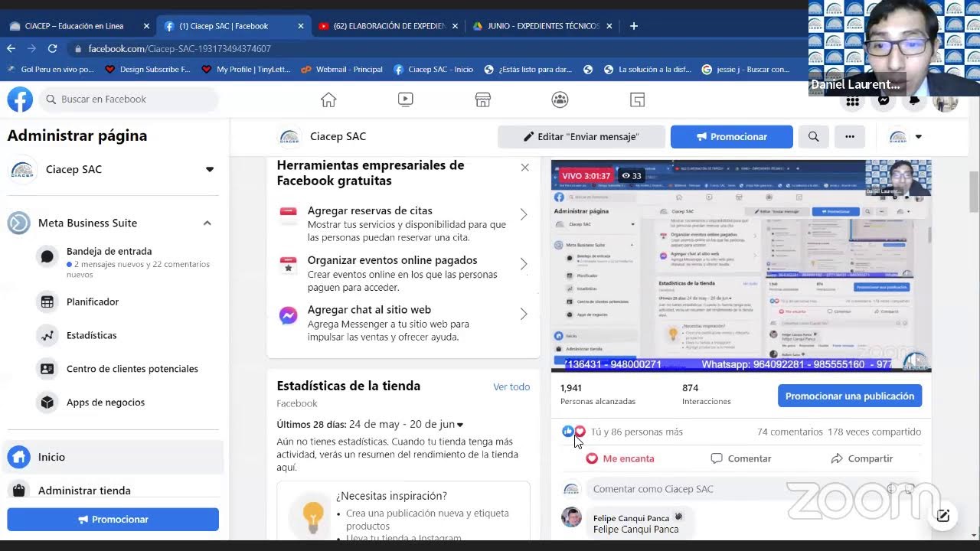The height and width of the screenshot is (551, 980).
Task: Click the Compartir button
Action: [x=861, y=458]
